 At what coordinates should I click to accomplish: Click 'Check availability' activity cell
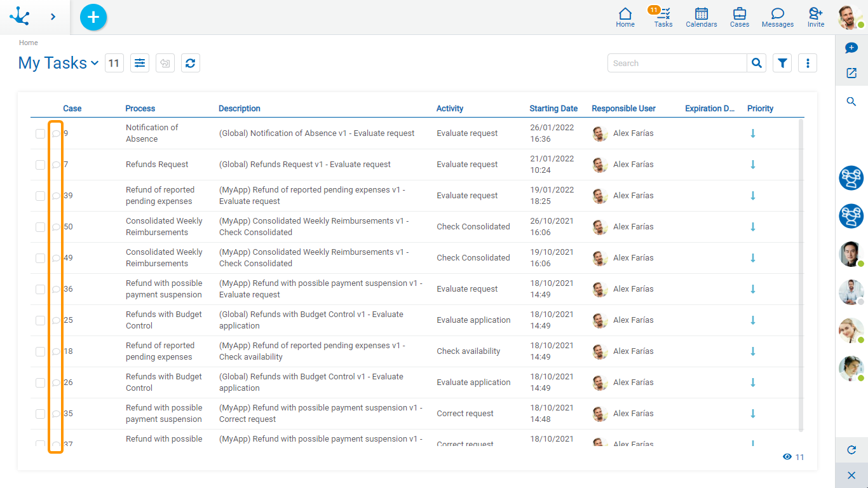point(468,351)
